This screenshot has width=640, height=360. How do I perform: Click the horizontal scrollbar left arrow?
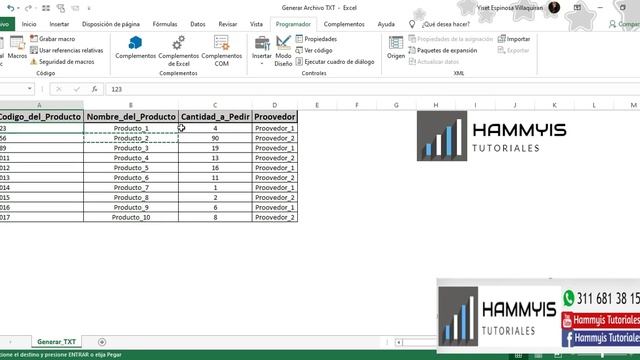(x=398, y=342)
